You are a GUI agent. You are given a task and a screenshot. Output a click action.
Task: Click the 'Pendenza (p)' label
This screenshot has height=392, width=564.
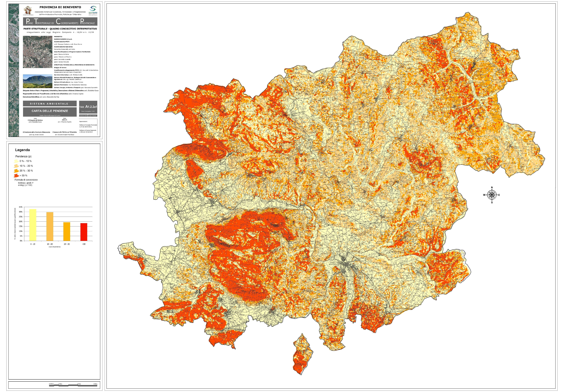coord(24,157)
